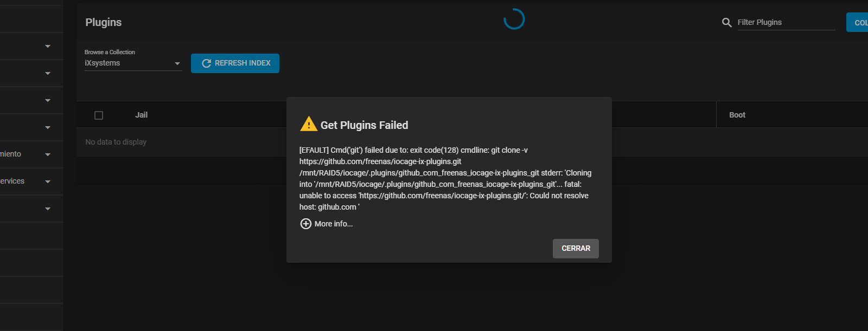868x331 pixels.
Task: Click the blue COL button at top right
Action: pyautogui.click(x=857, y=22)
